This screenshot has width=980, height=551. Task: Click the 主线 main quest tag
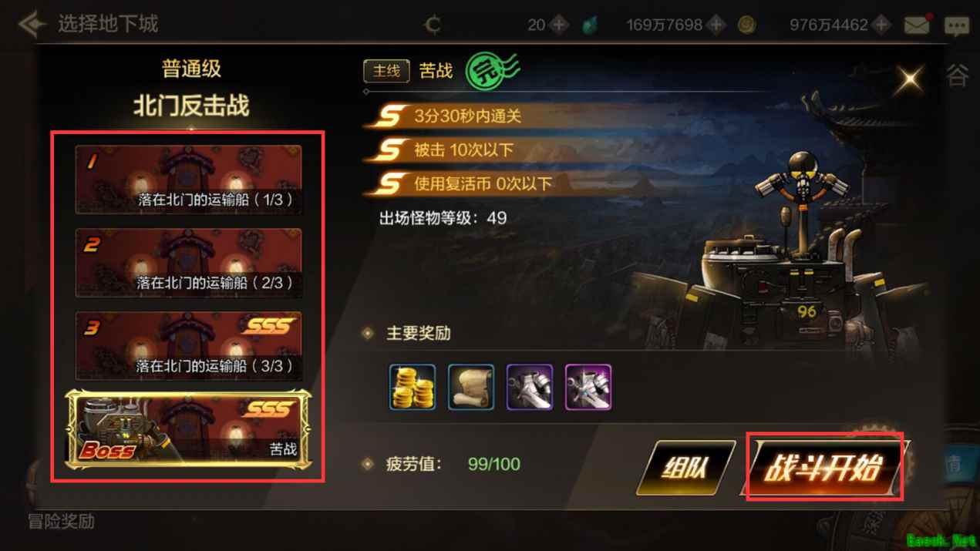tap(386, 71)
